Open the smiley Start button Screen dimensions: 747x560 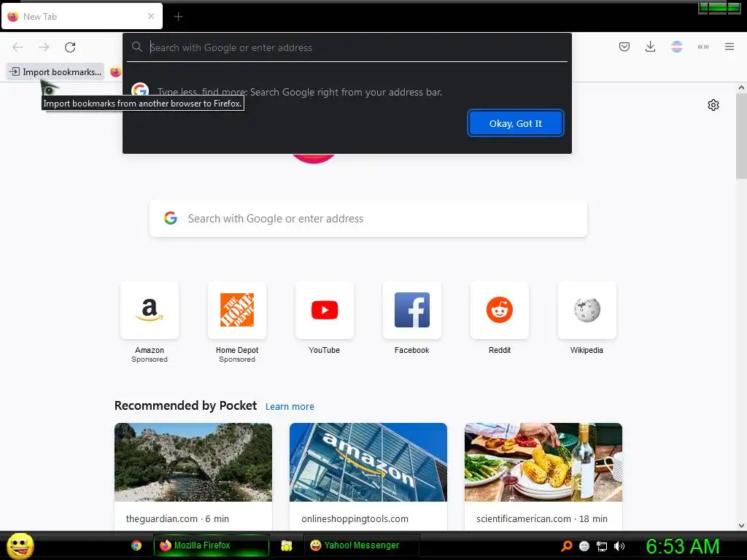(x=20, y=545)
